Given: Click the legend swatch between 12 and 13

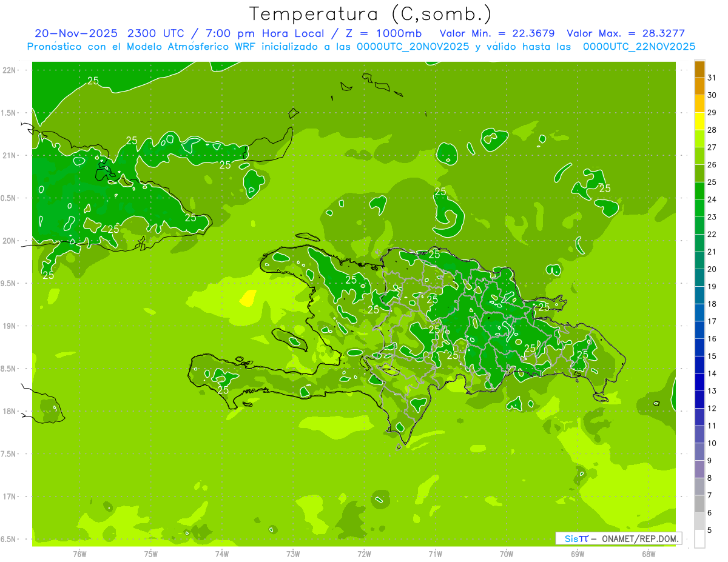Looking at the screenshot, I should click(x=699, y=400).
